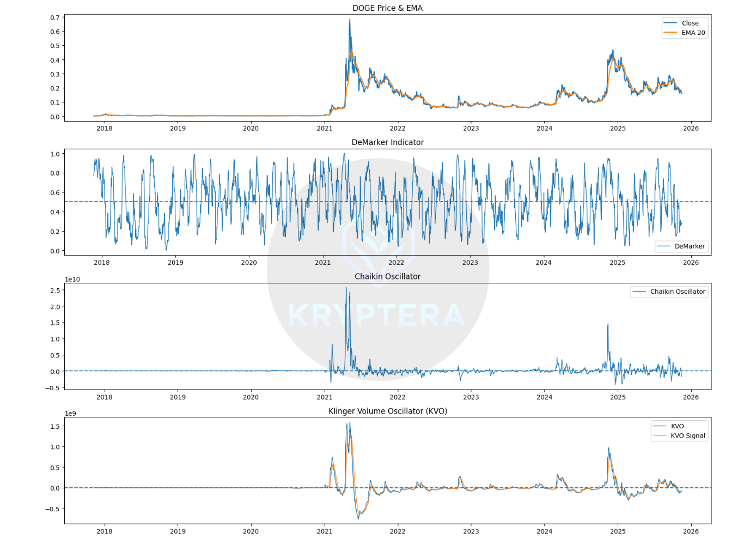The height and width of the screenshot is (539, 756).
Task: Click the "2024" x-axis tick under the price chart
Action: tap(544, 129)
